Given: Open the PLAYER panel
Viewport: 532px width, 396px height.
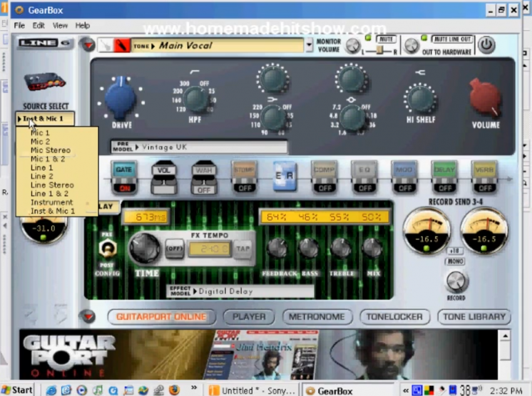Looking at the screenshot, I should tap(249, 317).
